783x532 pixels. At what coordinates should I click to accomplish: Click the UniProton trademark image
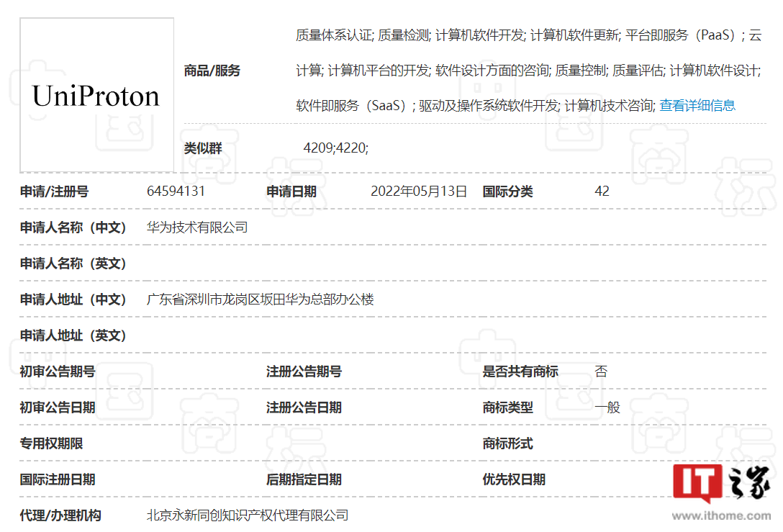97,95
